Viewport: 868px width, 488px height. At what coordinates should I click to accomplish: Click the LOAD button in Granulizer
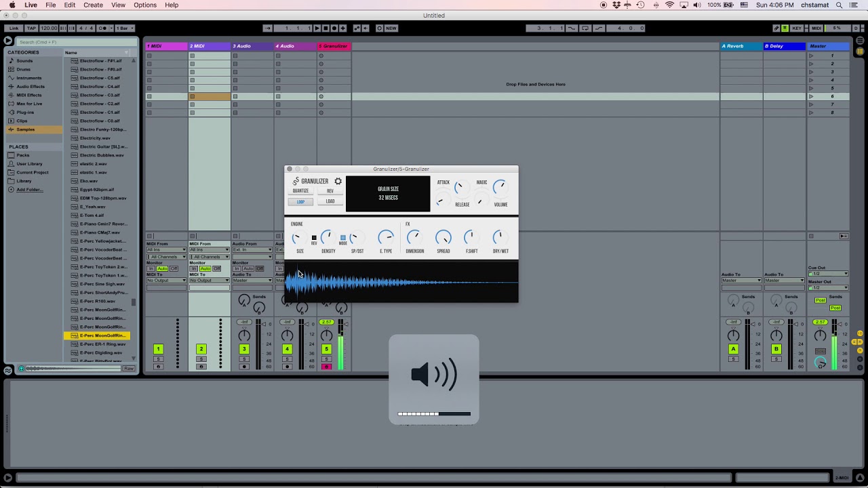(x=330, y=201)
